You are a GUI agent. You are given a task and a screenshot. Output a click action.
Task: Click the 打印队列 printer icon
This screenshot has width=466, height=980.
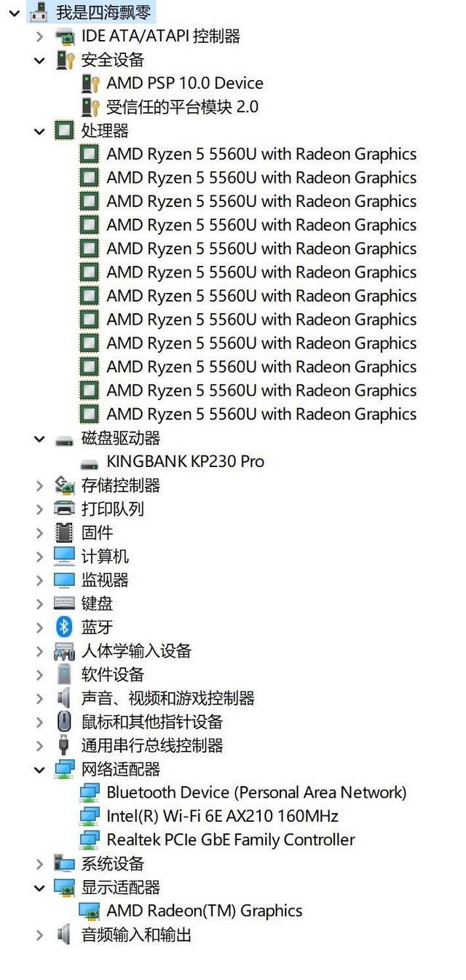[x=64, y=509]
